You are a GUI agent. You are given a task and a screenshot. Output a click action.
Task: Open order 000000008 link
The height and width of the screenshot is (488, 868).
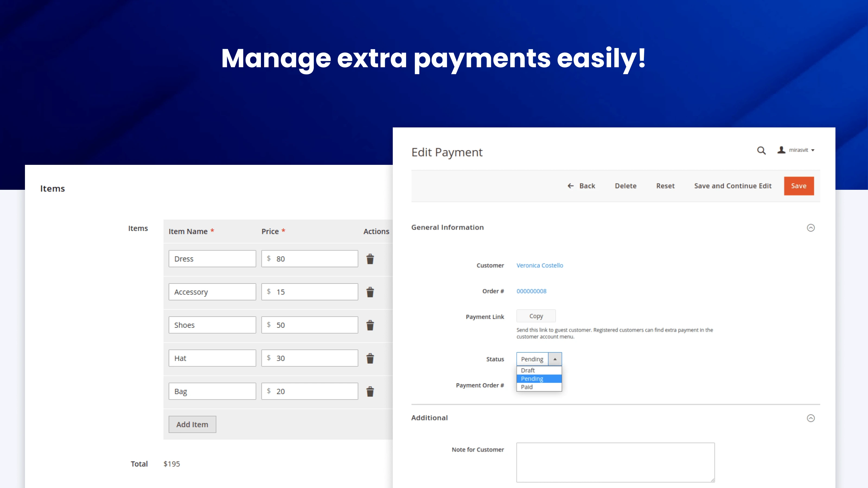point(531,291)
